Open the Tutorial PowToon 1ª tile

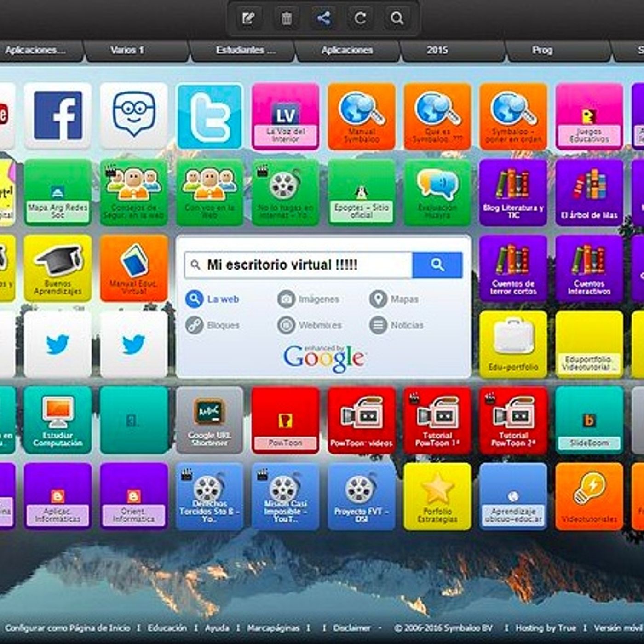click(x=437, y=420)
